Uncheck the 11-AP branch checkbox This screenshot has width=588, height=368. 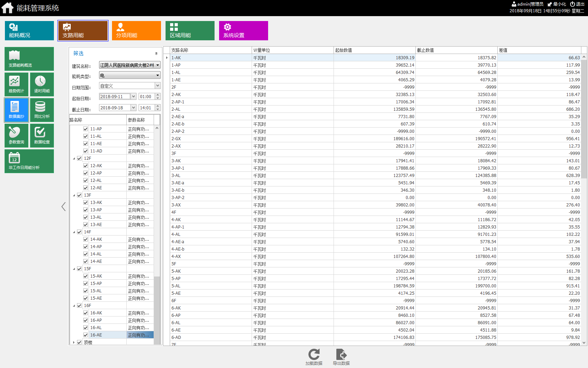(86, 129)
